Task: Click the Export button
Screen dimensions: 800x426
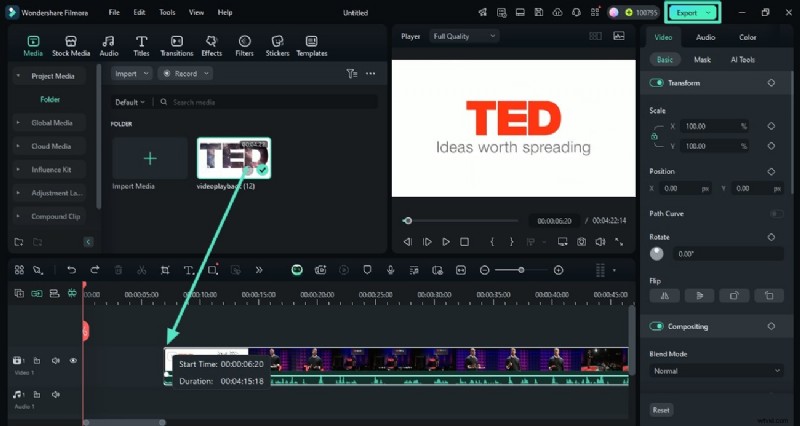Action: (x=692, y=12)
